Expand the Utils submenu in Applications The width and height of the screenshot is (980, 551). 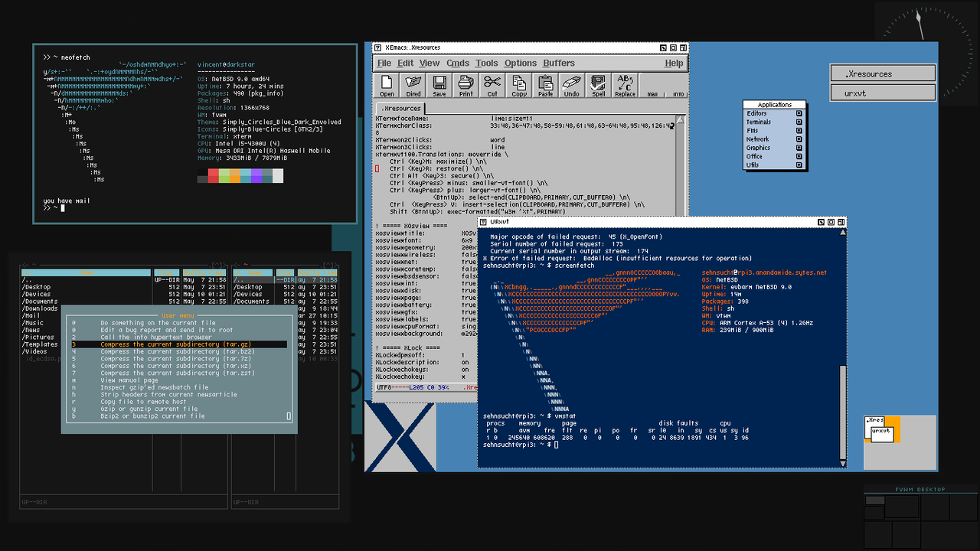point(774,165)
